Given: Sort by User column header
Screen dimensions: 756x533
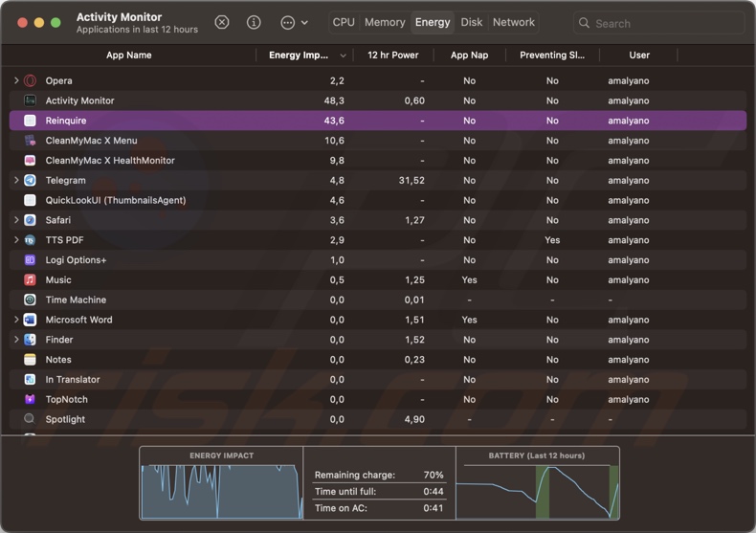Looking at the screenshot, I should coord(639,55).
